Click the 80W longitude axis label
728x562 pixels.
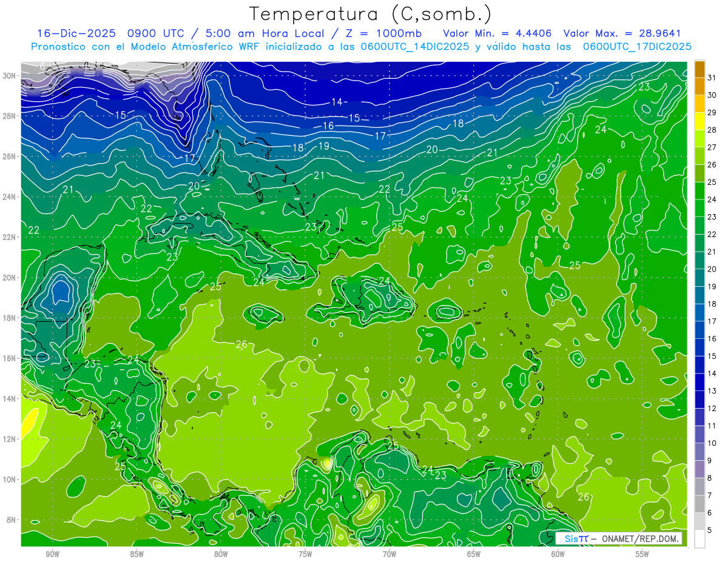[221, 554]
